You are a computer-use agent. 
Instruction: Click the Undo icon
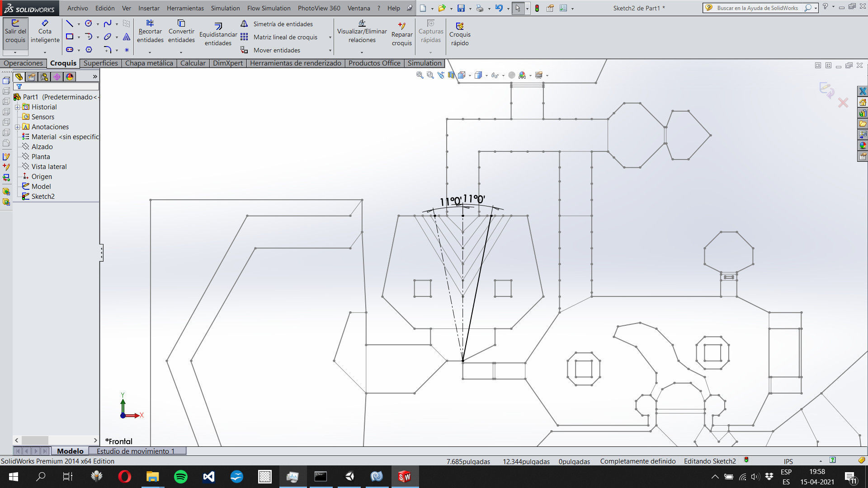tap(499, 8)
